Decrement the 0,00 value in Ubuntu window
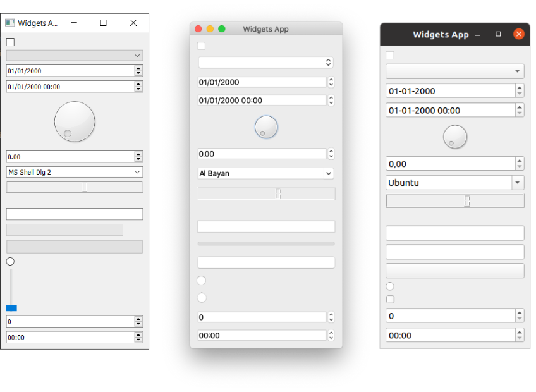The width and height of the screenshot is (536, 392). click(x=520, y=166)
